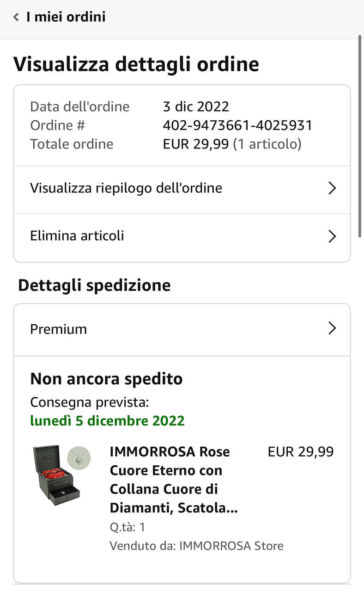Click the order number 402-9473661-4025931
The height and width of the screenshot is (592, 364).
tap(237, 125)
